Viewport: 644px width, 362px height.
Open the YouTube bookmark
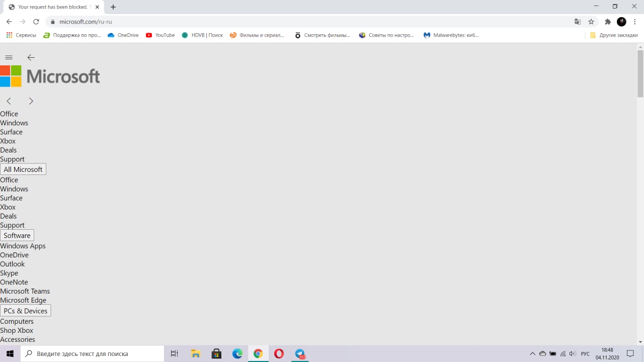pyautogui.click(x=160, y=35)
